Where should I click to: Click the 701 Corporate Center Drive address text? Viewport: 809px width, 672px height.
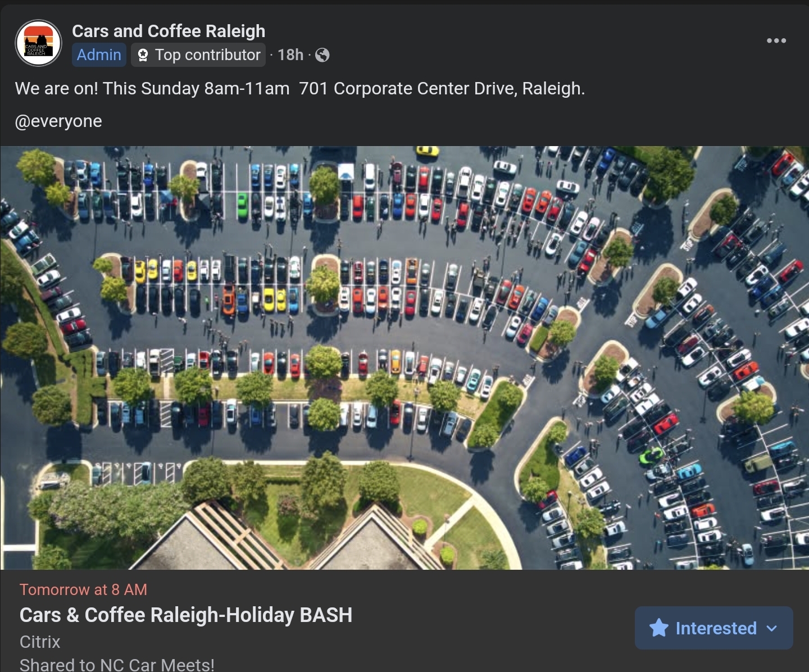tap(442, 88)
